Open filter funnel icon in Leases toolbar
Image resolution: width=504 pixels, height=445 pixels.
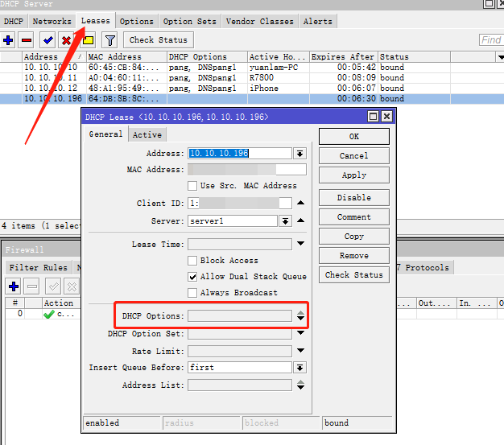click(x=110, y=40)
